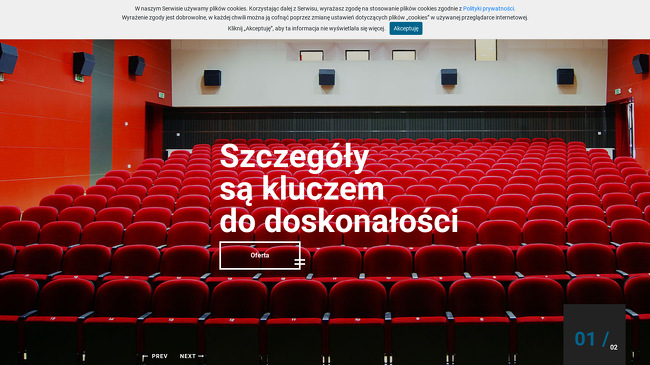Click the headline line do doskonałości
This screenshot has height=365, width=650.
pyautogui.click(x=339, y=221)
